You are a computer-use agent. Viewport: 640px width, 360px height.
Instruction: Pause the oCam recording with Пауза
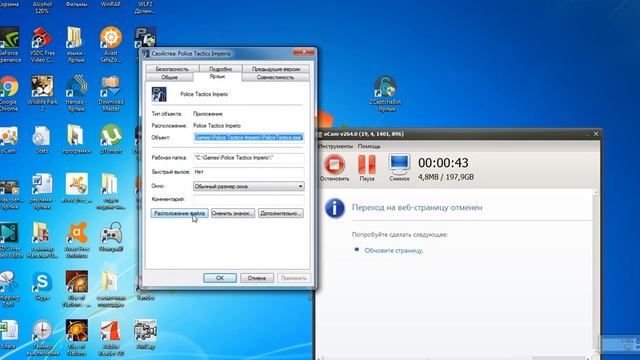pos(367,168)
